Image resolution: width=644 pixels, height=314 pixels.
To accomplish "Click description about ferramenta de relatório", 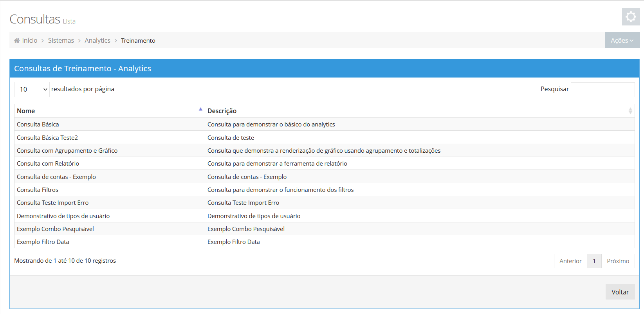I will (x=277, y=164).
